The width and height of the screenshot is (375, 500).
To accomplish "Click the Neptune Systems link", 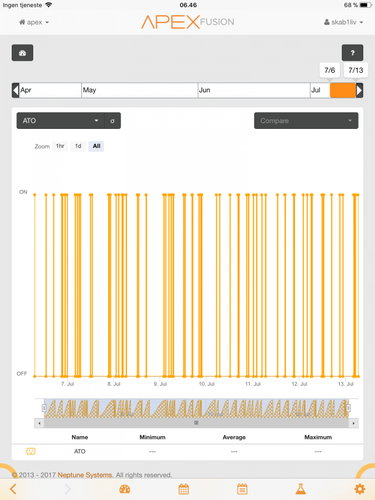I will pos(85,475).
